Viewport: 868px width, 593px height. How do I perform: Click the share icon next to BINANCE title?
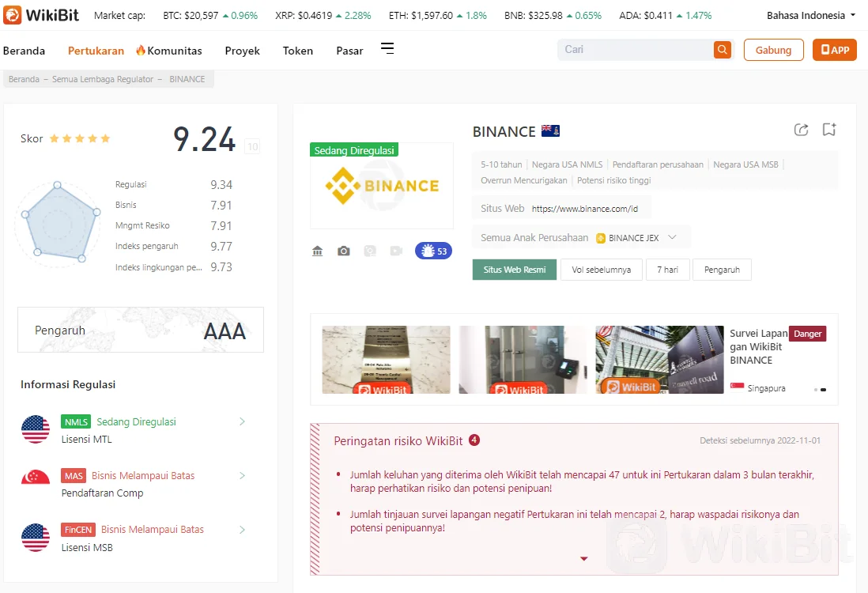point(801,130)
